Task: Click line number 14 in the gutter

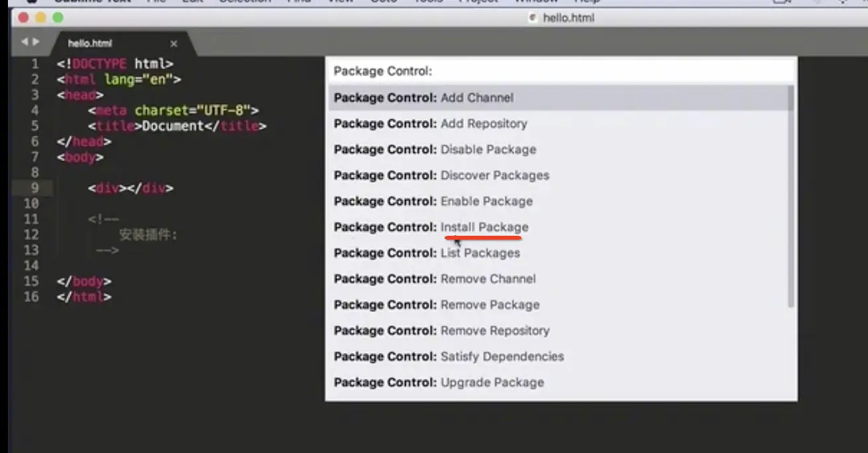Action: click(31, 266)
